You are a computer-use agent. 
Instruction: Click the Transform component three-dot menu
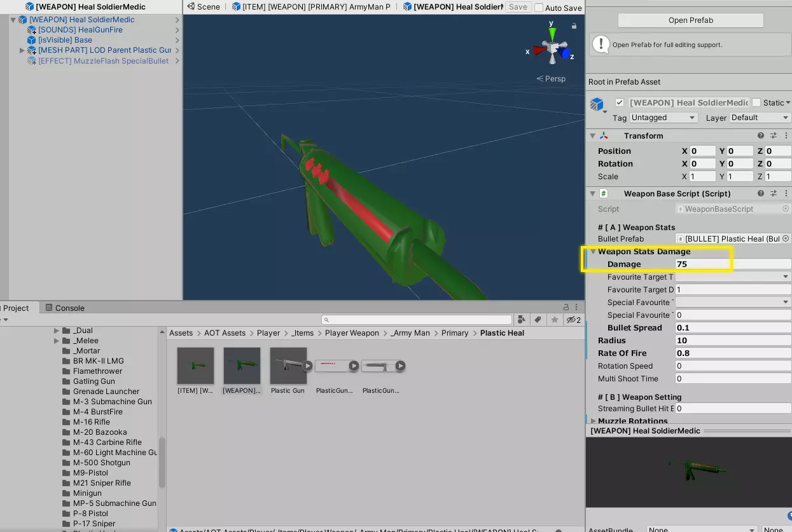[786, 136]
